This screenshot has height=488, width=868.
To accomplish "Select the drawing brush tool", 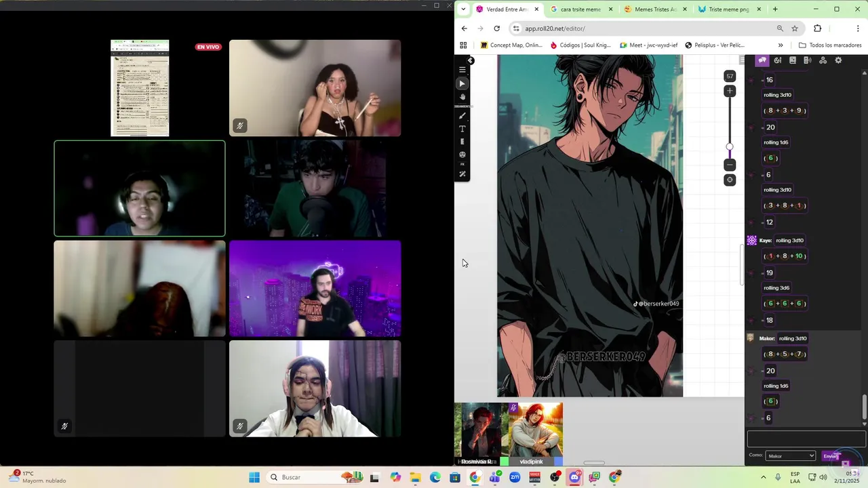I will click(x=462, y=116).
